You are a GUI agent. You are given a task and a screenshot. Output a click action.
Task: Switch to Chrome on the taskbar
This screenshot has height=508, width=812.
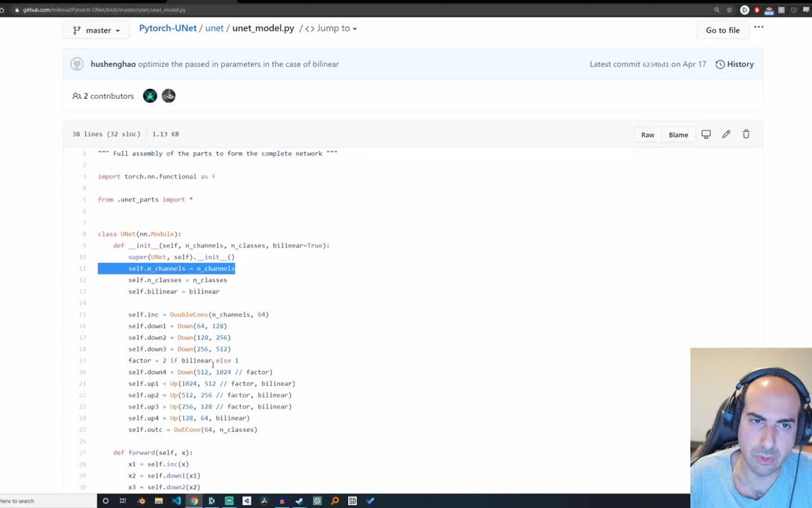click(194, 501)
